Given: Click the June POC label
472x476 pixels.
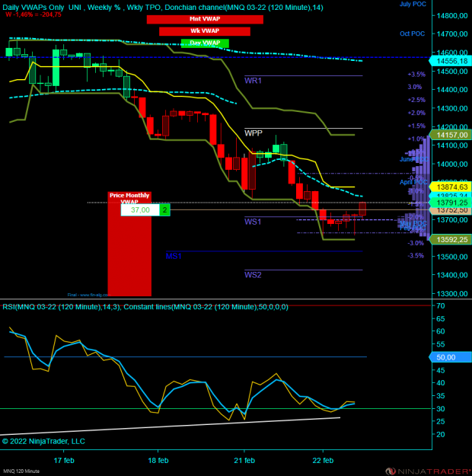Looking at the screenshot, I should (x=413, y=159).
